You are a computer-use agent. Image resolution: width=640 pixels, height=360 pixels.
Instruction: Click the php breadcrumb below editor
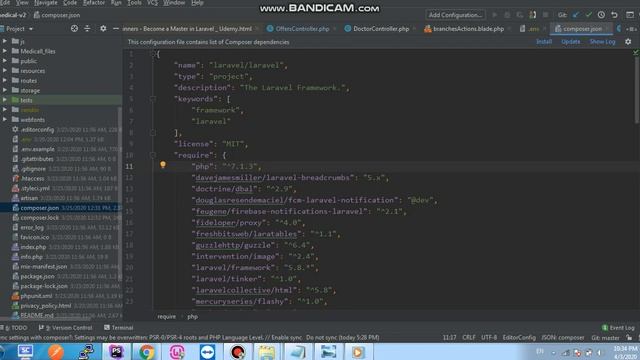click(x=192, y=317)
